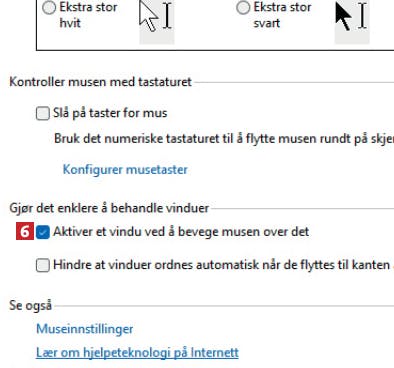Click the Kontroller musen med tastaturet heading
This screenshot has width=394, height=368.
coord(100,82)
